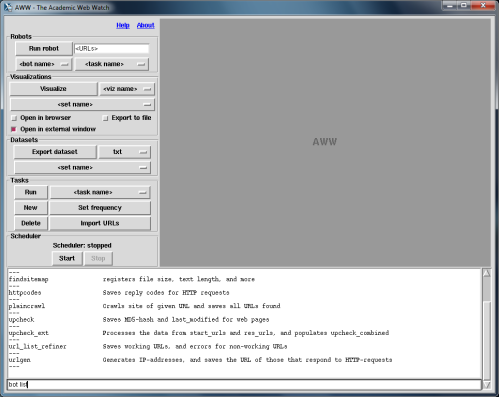Enable Open in browser checkbox

(14, 118)
